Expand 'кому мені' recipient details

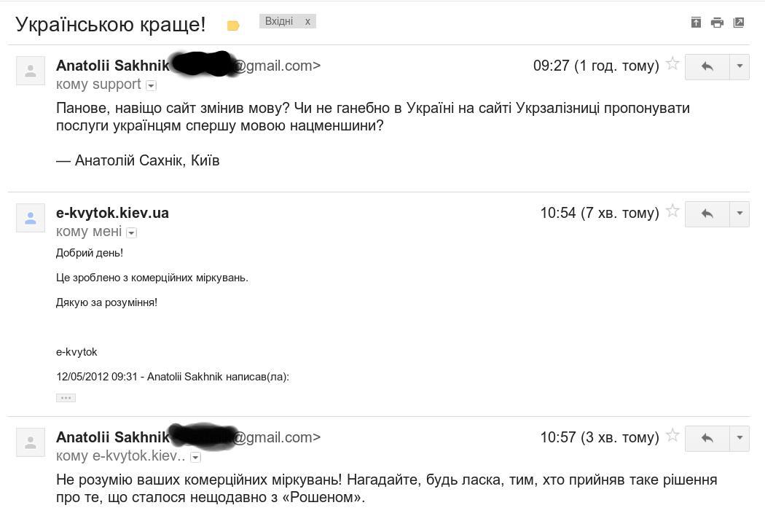131,232
